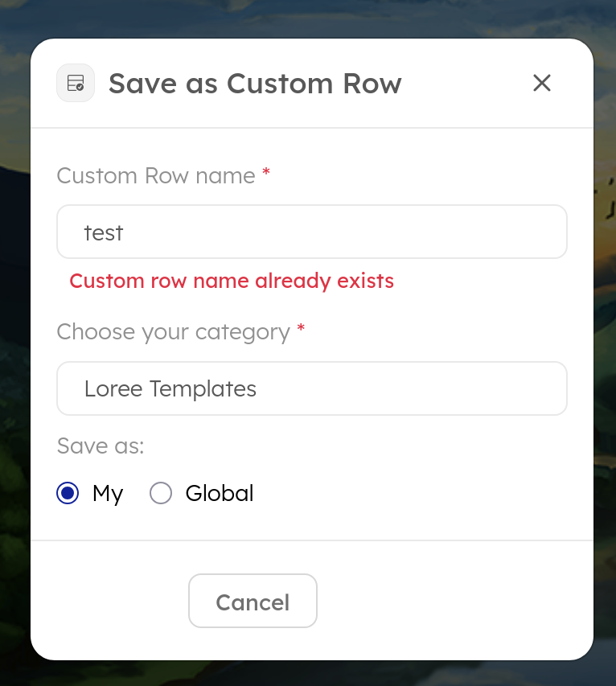Click the red asterisk beside Choose your category

tap(301, 329)
